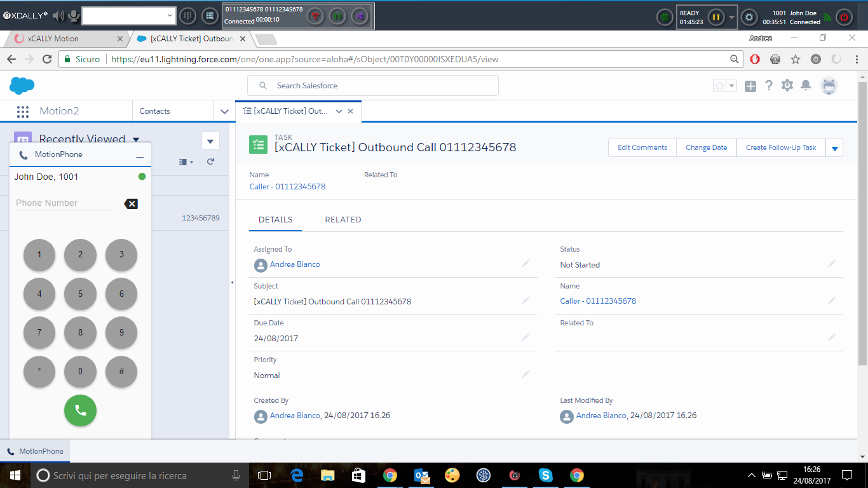
Task: Minimize the MotionPhone panel
Action: (140, 156)
